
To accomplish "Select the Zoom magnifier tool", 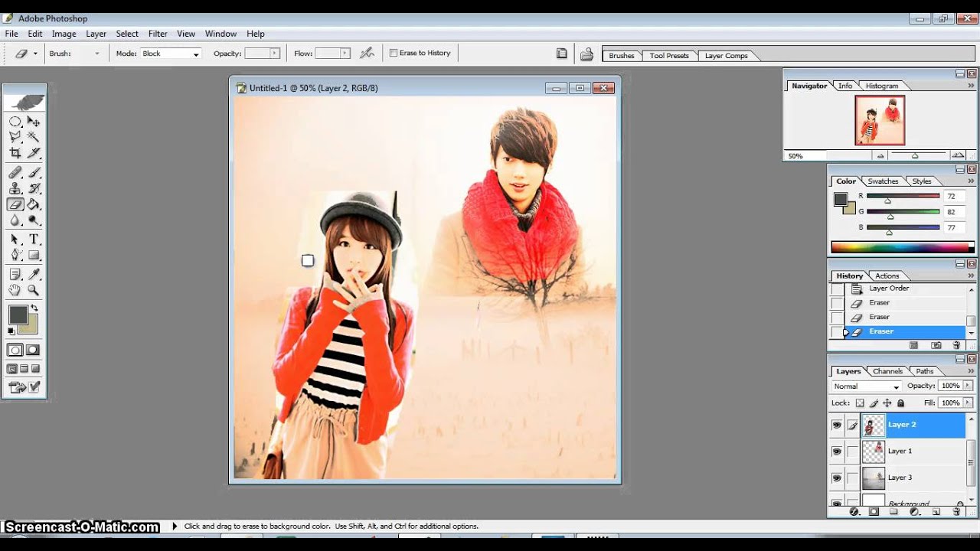I will (x=34, y=290).
